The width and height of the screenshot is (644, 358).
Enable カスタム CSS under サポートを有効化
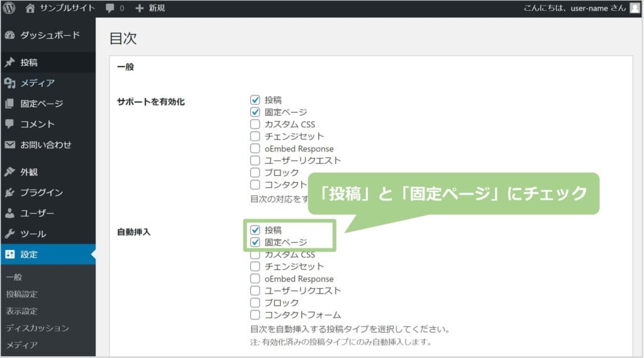(255, 124)
